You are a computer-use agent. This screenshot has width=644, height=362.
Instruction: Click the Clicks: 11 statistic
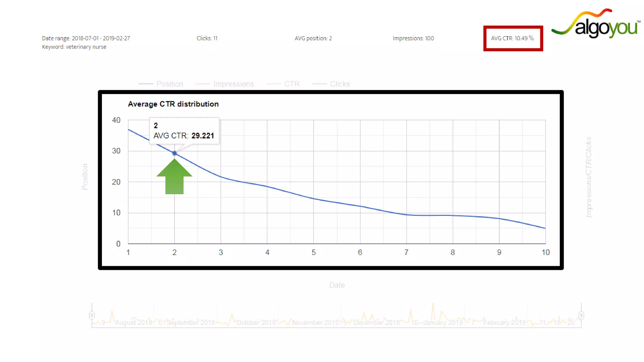[207, 38]
